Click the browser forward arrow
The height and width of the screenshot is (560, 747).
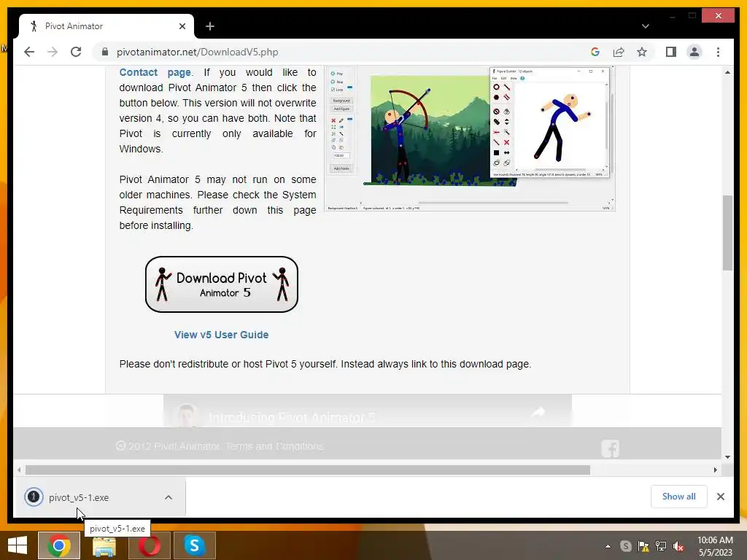(x=53, y=52)
